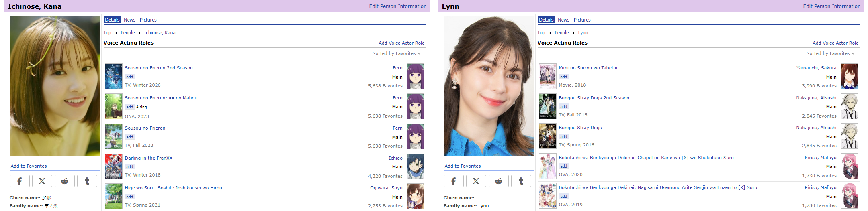Share Lynn's page on X

(x=476, y=181)
